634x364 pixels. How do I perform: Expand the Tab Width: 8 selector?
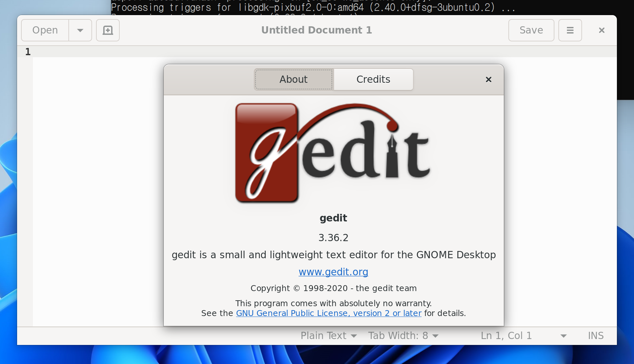coord(403,335)
